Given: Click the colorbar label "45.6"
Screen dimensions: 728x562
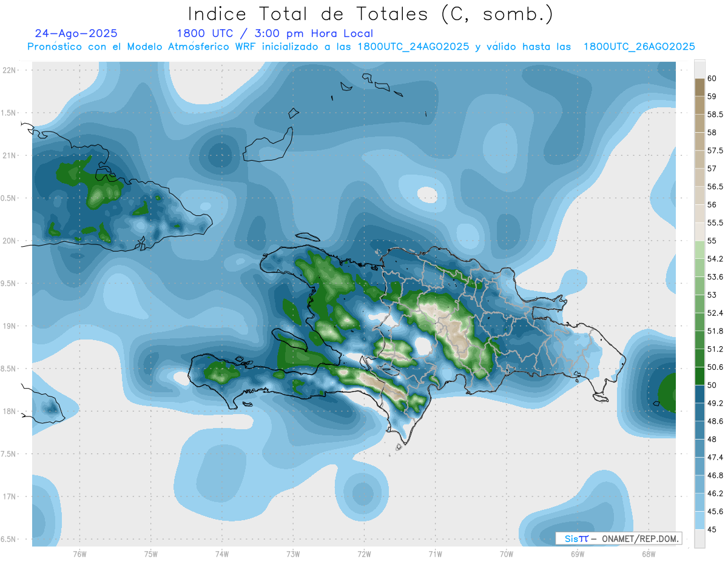Looking at the screenshot, I should (715, 511).
